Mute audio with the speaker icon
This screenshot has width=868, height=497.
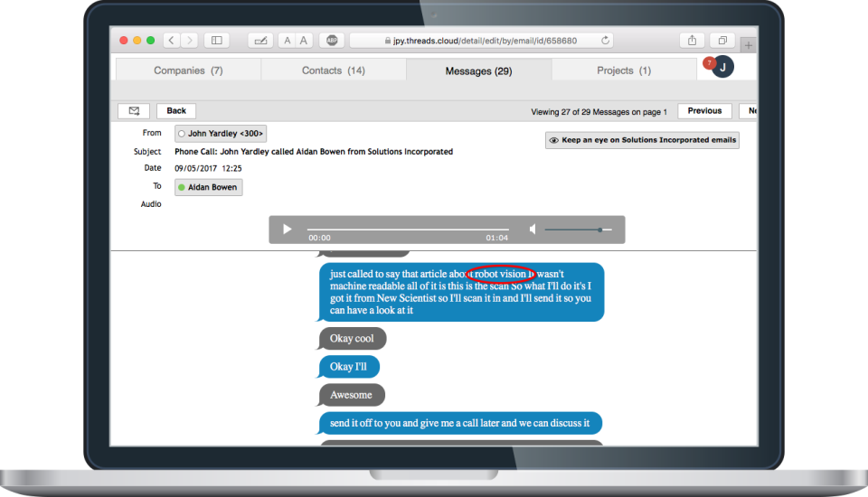[533, 230]
